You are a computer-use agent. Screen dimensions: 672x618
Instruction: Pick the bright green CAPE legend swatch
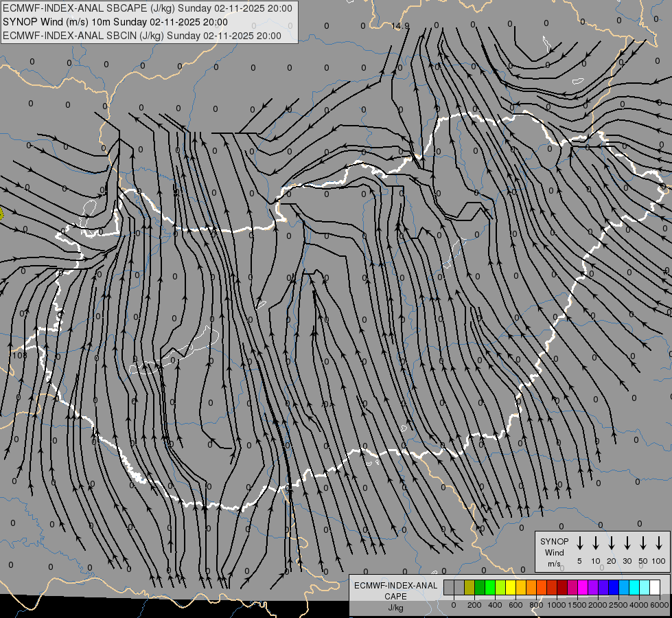[490, 587]
